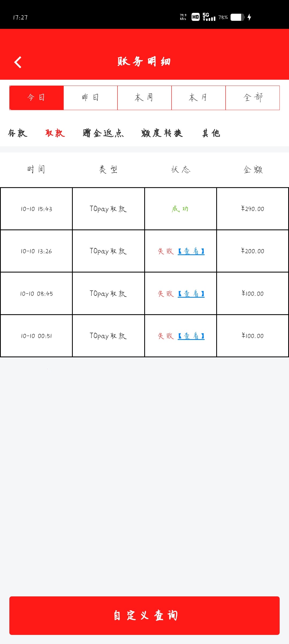Tap the ¥290.00 successful withdrawal row
The width and height of the screenshot is (289, 644).
point(144,209)
